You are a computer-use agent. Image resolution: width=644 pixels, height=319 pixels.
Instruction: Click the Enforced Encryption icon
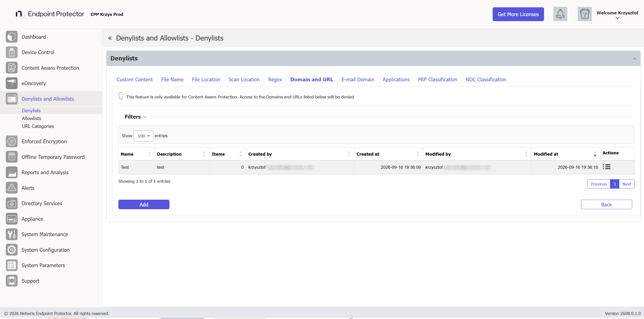[12, 141]
